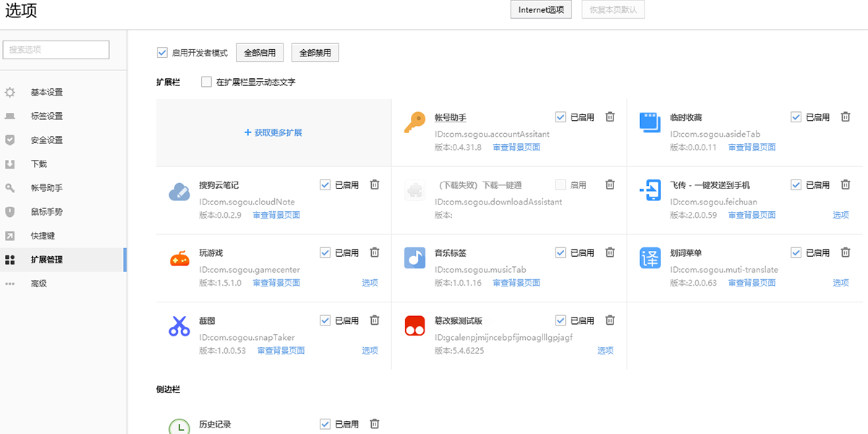The image size is (868, 434).
Task: Click the 截图 scissors icon
Action: (x=179, y=326)
